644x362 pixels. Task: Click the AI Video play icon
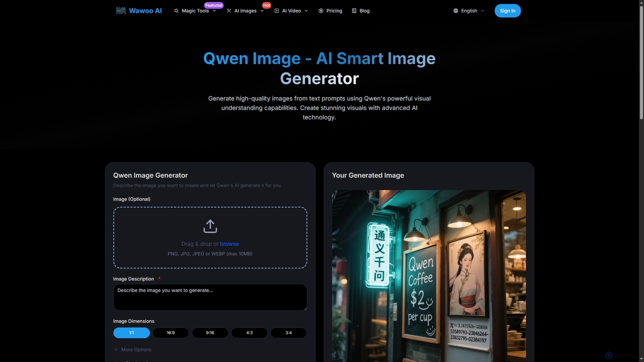(277, 11)
